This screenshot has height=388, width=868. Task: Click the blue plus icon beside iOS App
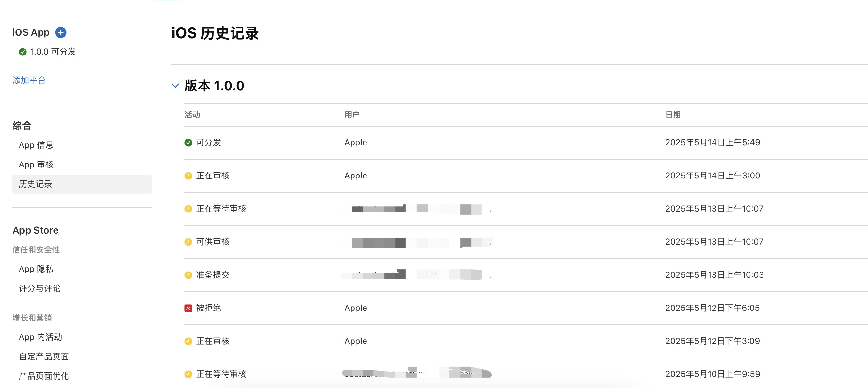click(61, 32)
